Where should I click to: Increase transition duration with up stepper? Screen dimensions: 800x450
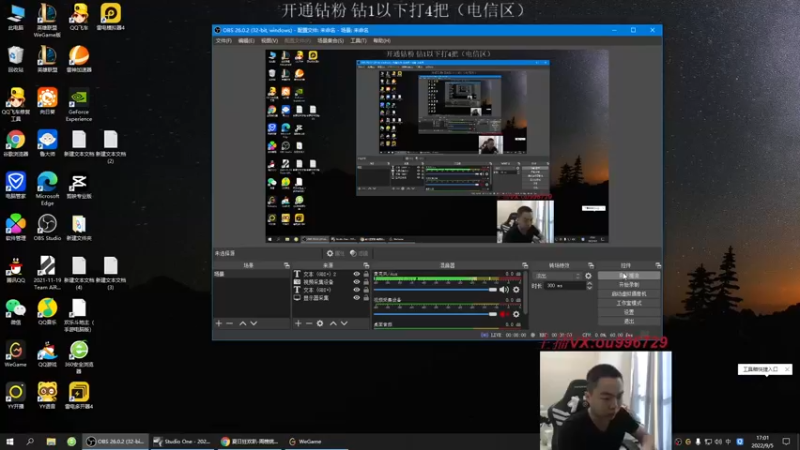click(x=589, y=284)
